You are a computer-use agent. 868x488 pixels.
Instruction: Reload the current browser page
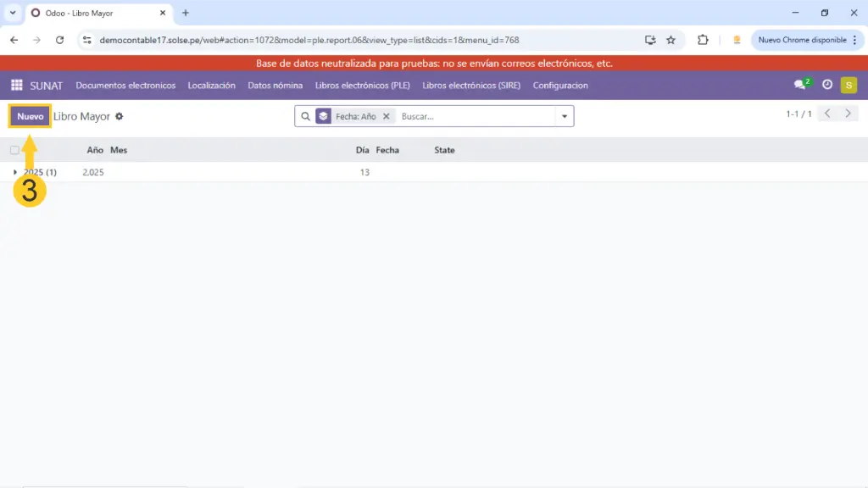pyautogui.click(x=59, y=40)
